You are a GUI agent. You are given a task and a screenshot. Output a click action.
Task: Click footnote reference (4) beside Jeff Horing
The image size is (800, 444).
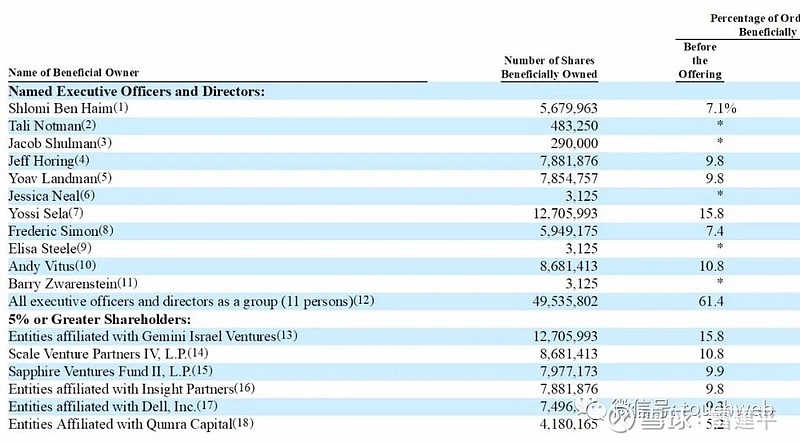coord(82,160)
